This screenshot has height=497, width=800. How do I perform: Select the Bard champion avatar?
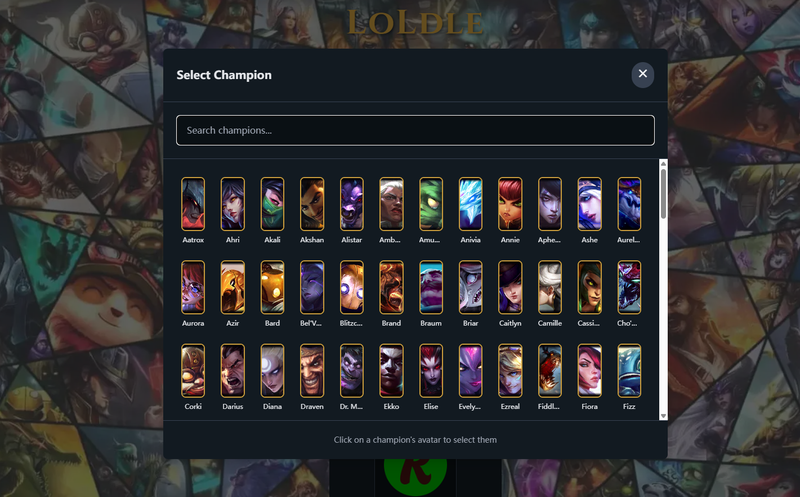click(272, 287)
